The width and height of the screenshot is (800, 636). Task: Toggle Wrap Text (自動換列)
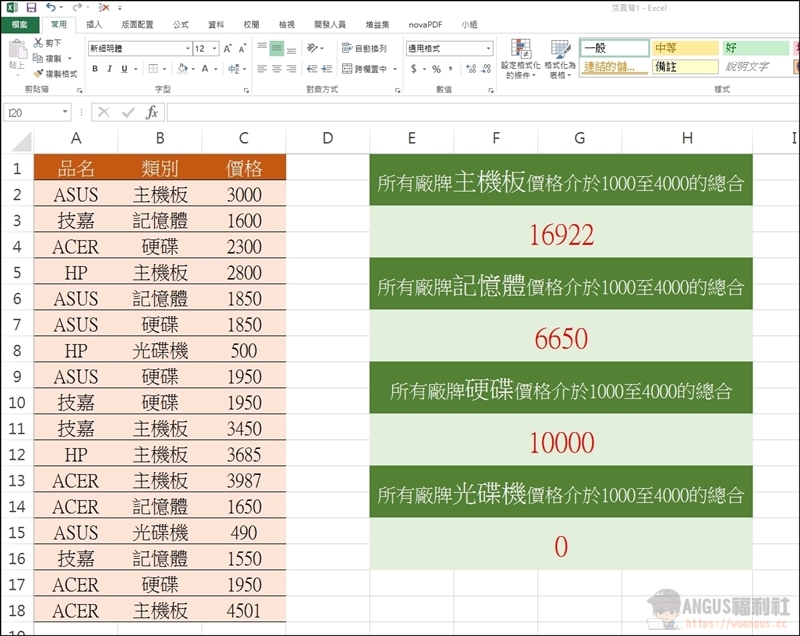click(x=364, y=48)
